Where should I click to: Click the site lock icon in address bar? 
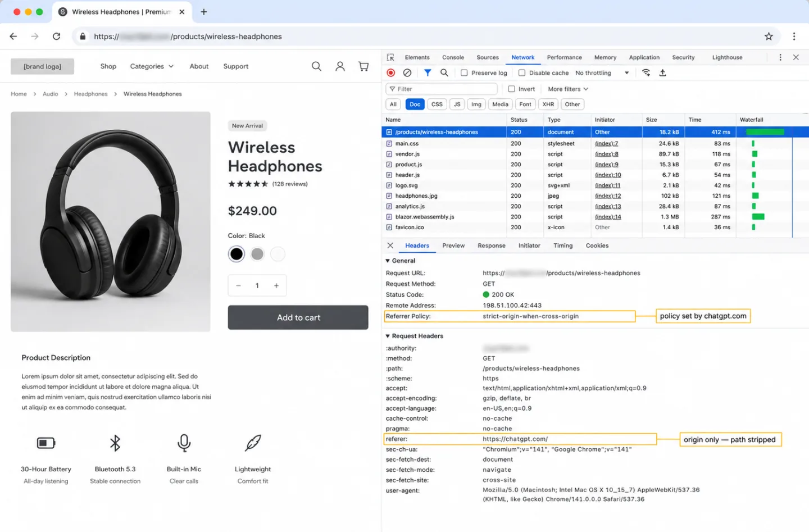pos(83,37)
